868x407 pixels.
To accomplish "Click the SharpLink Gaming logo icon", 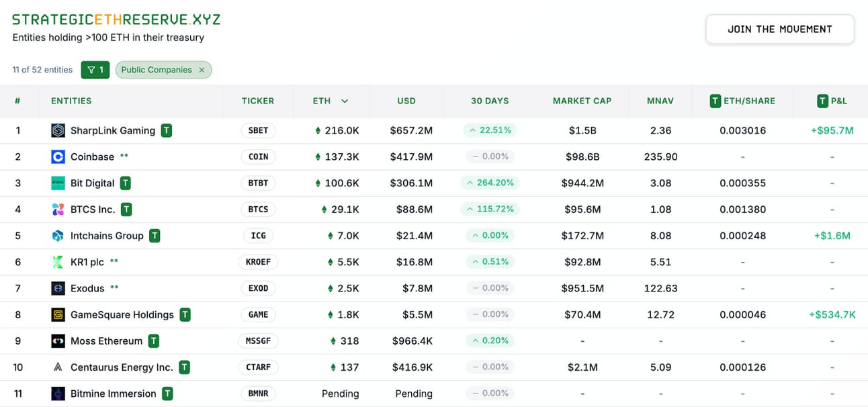I will click(58, 130).
